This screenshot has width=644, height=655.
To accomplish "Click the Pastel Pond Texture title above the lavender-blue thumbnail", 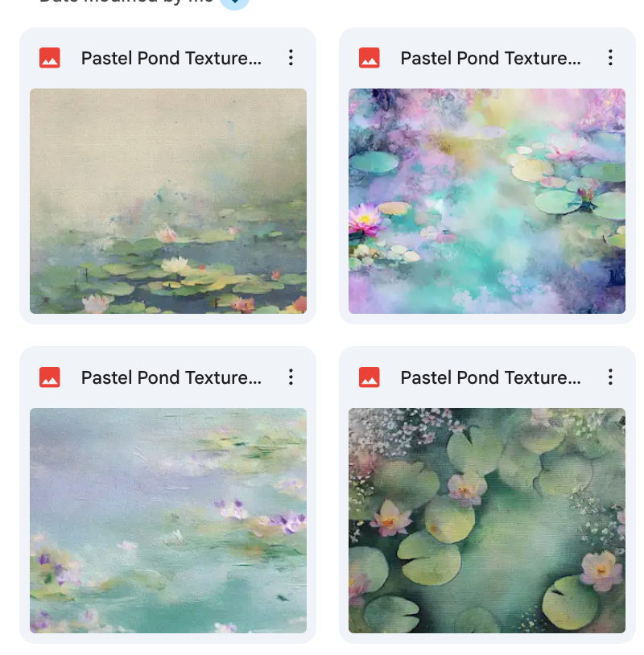I will pyautogui.click(x=171, y=377).
